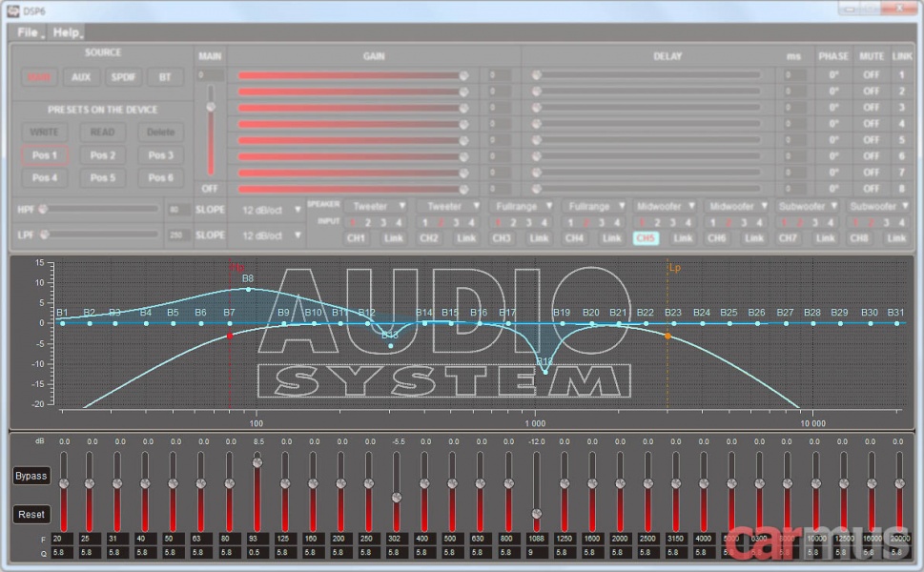
Task: Toggle mute OFF for channel 8
Action: tap(871, 189)
